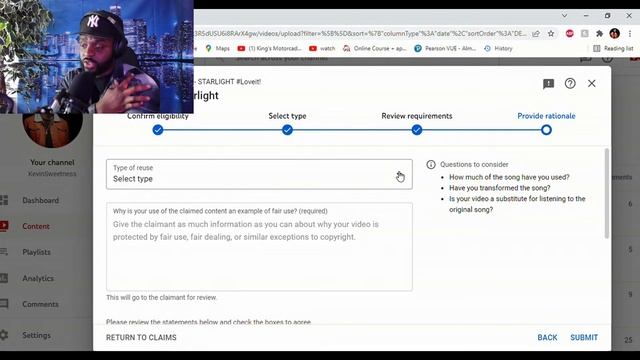Open the help question mark icon
This screenshot has width=640, height=360.
pyautogui.click(x=570, y=83)
